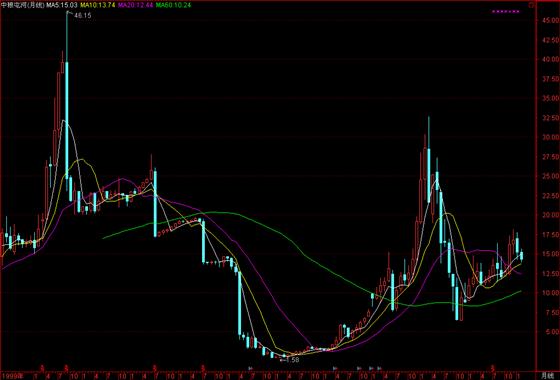
Task: Select the yellow MA10 indicator label
Action: (98, 5)
